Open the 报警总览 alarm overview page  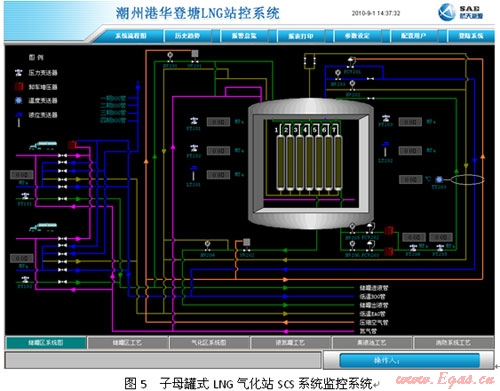[244, 36]
